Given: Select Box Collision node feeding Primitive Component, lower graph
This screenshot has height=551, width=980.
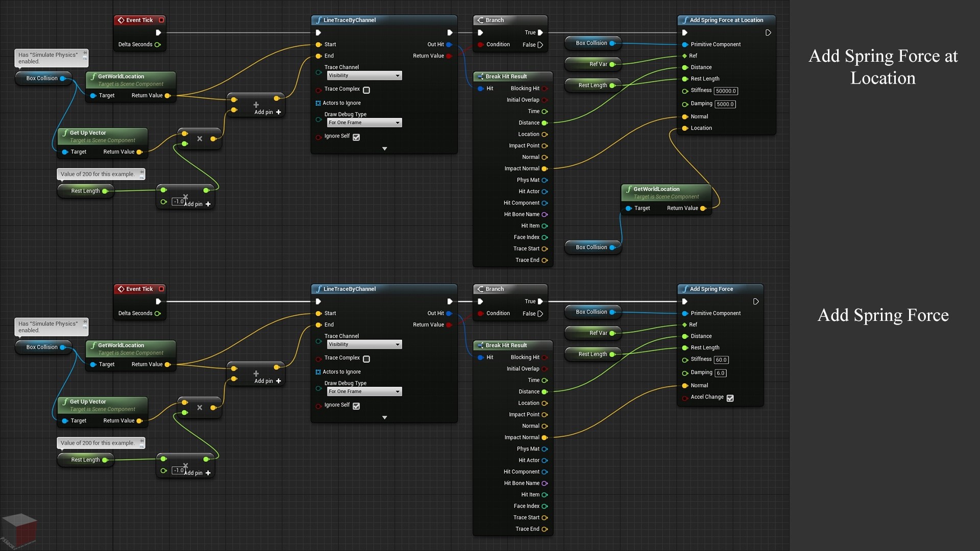Looking at the screenshot, I should [593, 312].
